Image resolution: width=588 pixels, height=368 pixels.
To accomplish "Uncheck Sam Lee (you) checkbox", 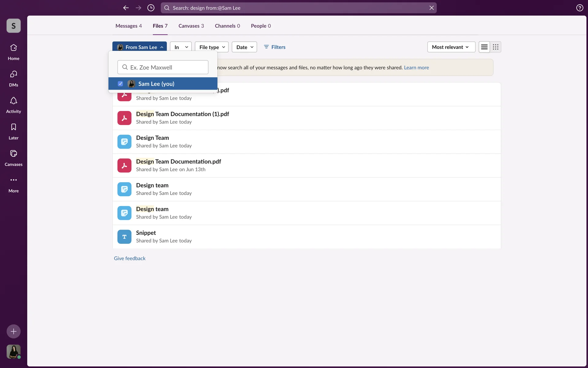I will pos(120,84).
